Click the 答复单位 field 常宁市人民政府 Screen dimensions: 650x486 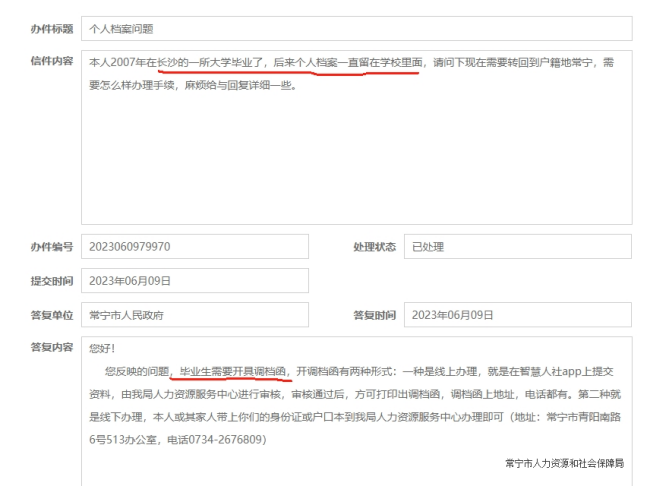pos(195,315)
